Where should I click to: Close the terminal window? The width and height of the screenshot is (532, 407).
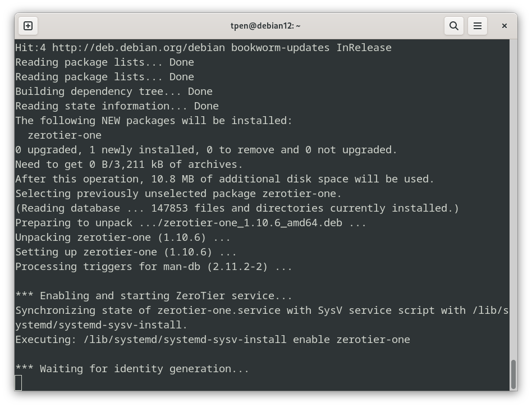[x=504, y=26]
